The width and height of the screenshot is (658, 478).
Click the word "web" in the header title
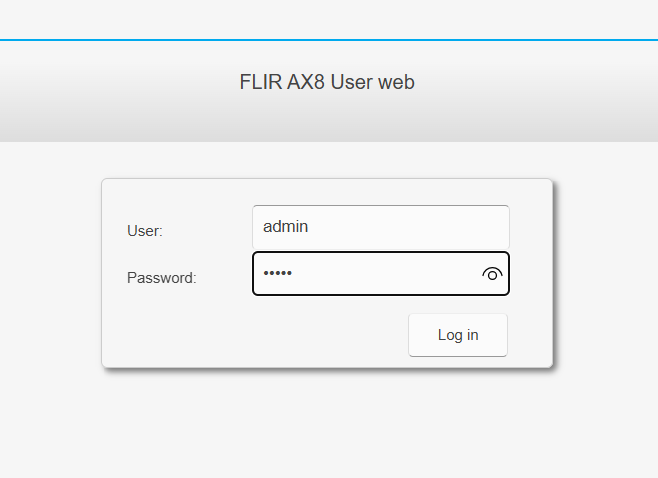tap(396, 82)
